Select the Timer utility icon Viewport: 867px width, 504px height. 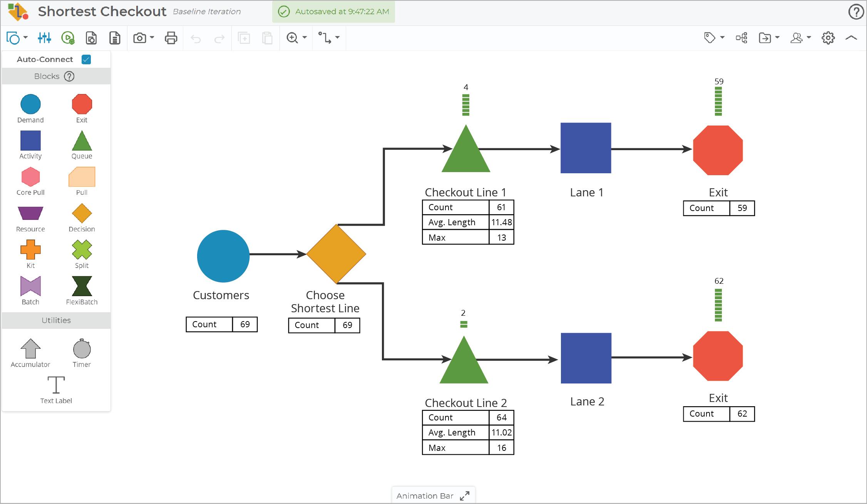point(82,349)
